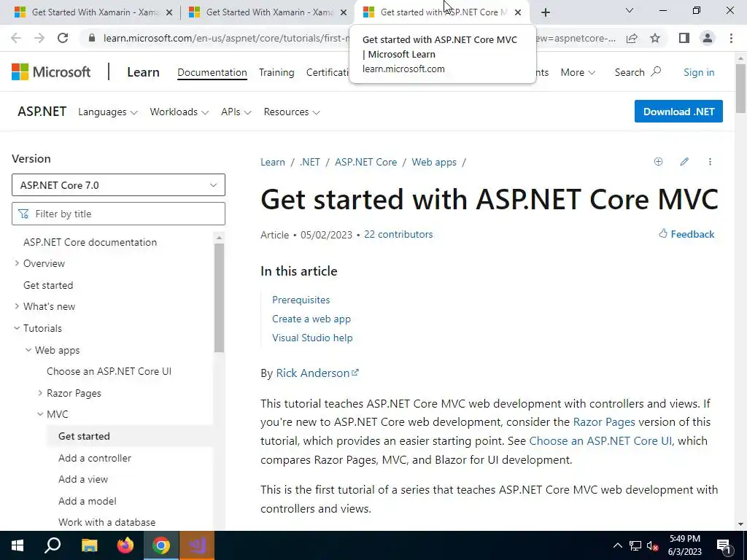Click the Chrome taskbar icon
747x560 pixels.
pos(161,545)
